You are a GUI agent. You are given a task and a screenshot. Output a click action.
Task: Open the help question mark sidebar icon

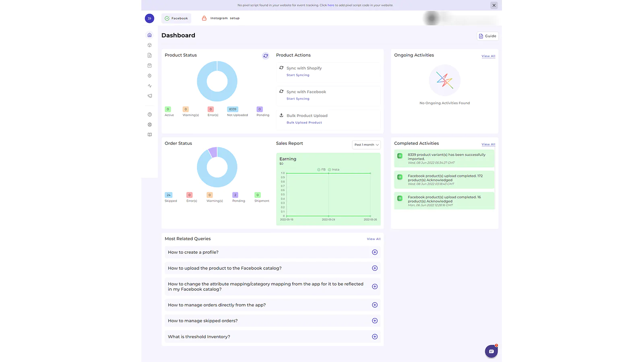click(x=150, y=115)
